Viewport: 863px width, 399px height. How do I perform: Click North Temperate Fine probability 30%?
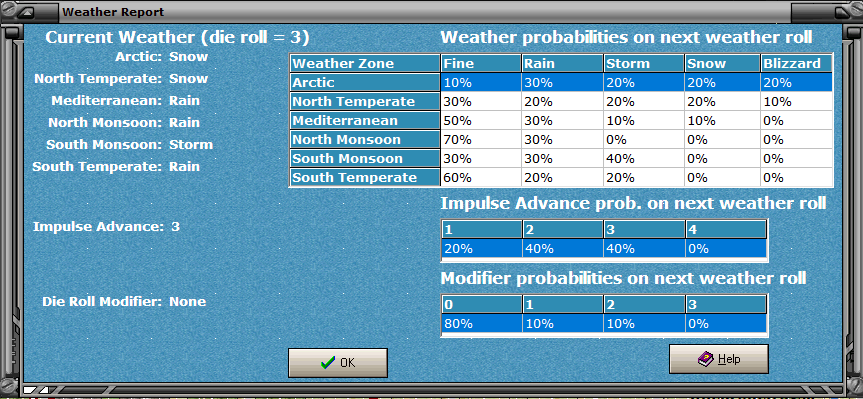pyautogui.click(x=481, y=101)
